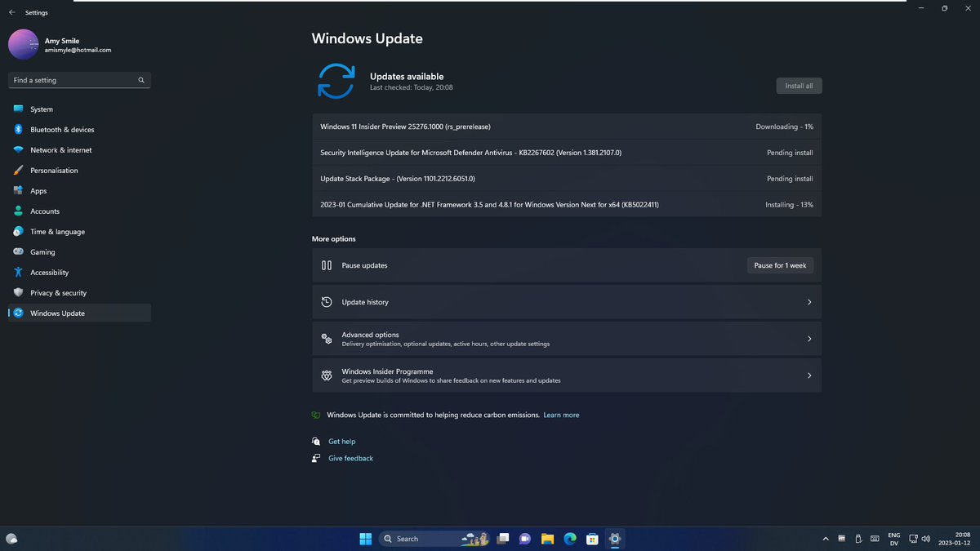
Task: Open Bluetooth & devices settings
Action: [x=79, y=130]
